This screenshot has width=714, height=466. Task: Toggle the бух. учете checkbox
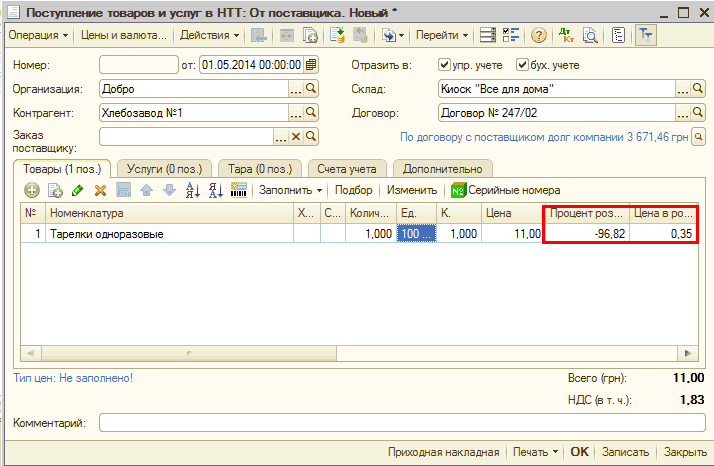tap(522, 64)
